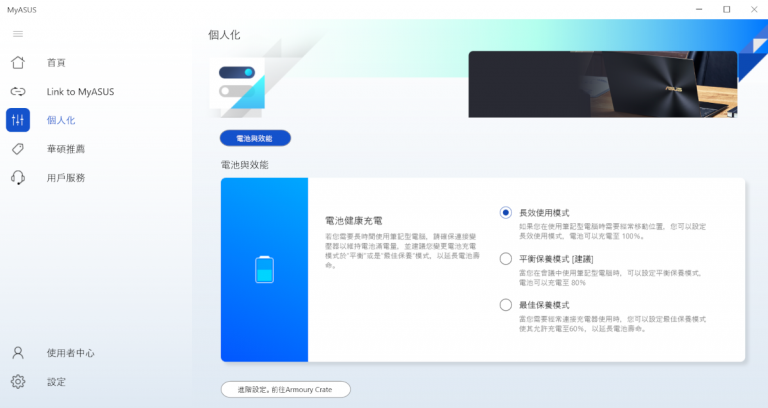Image resolution: width=768 pixels, height=408 pixels.
Task: Select 平衡保養模式 radio button
Action: (x=506, y=259)
